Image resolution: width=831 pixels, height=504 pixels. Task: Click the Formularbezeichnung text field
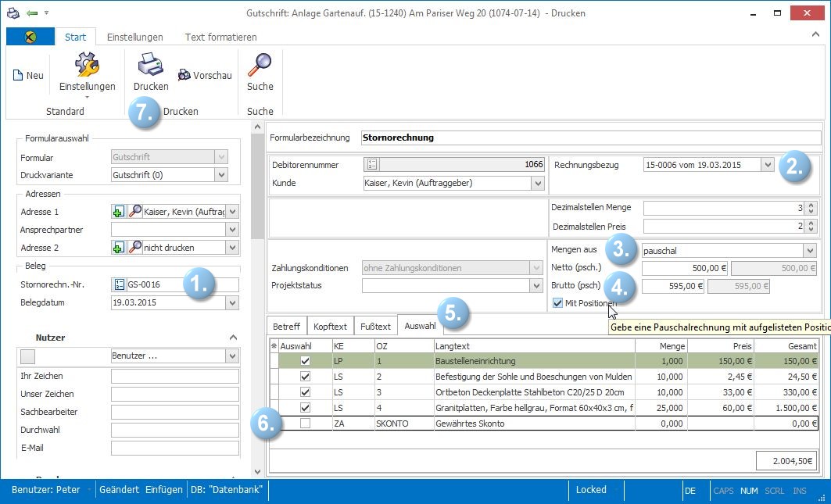[x=591, y=138]
